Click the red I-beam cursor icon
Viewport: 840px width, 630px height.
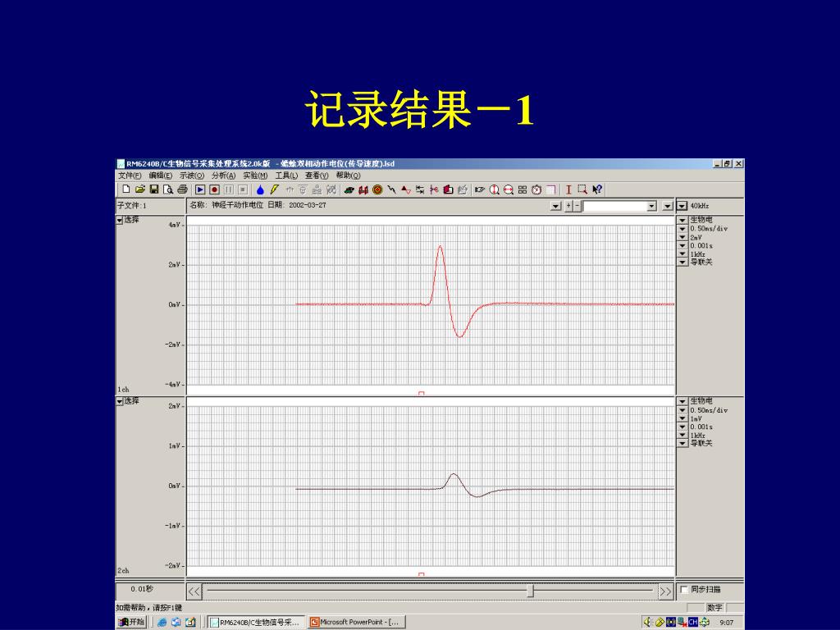point(568,189)
